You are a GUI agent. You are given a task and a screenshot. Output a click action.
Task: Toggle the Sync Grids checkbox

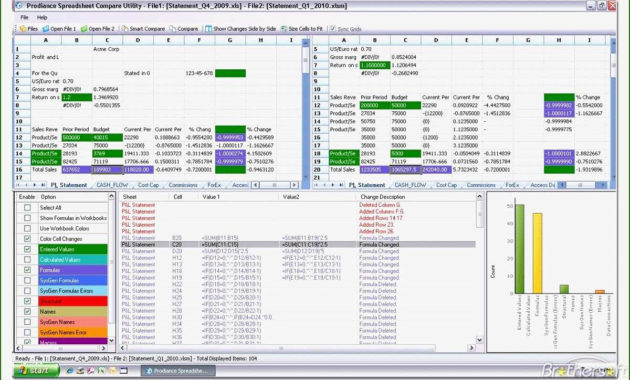[x=333, y=29]
